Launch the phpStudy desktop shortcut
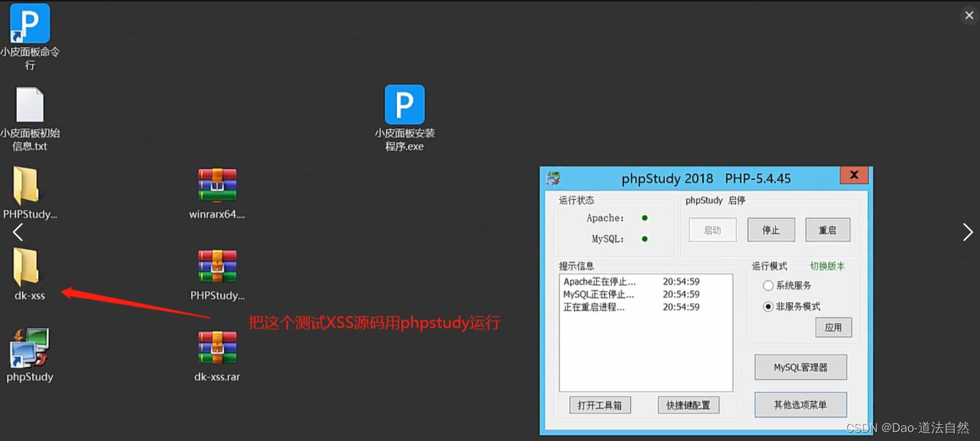Image resolution: width=980 pixels, height=441 pixels. click(x=30, y=348)
